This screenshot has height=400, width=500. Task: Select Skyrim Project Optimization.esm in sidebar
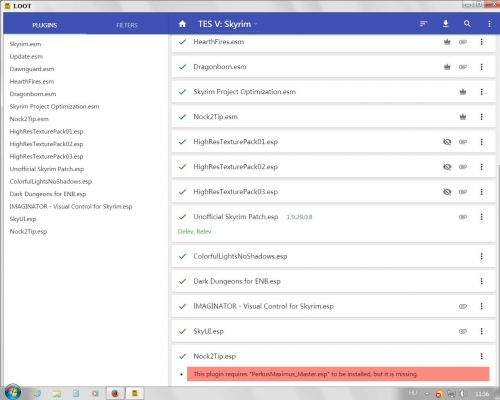(x=54, y=107)
